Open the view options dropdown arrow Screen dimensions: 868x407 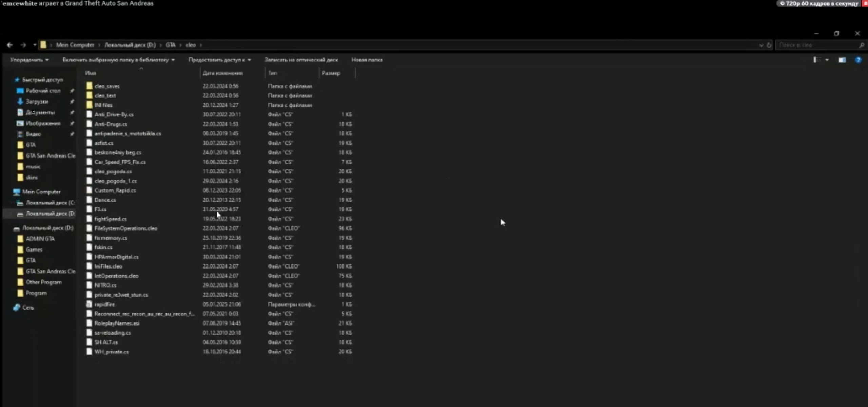click(827, 60)
